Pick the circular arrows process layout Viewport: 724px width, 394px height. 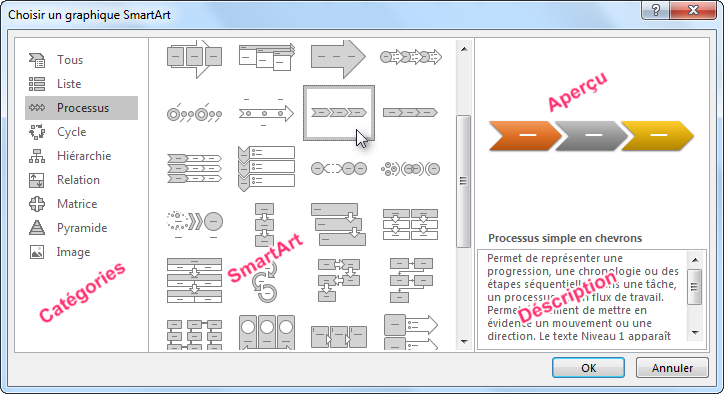click(x=266, y=281)
